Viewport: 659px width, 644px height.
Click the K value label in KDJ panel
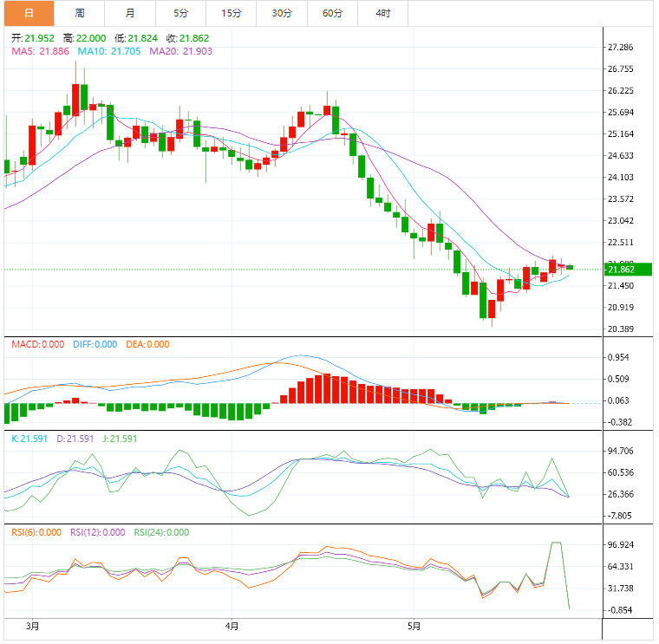point(31,439)
